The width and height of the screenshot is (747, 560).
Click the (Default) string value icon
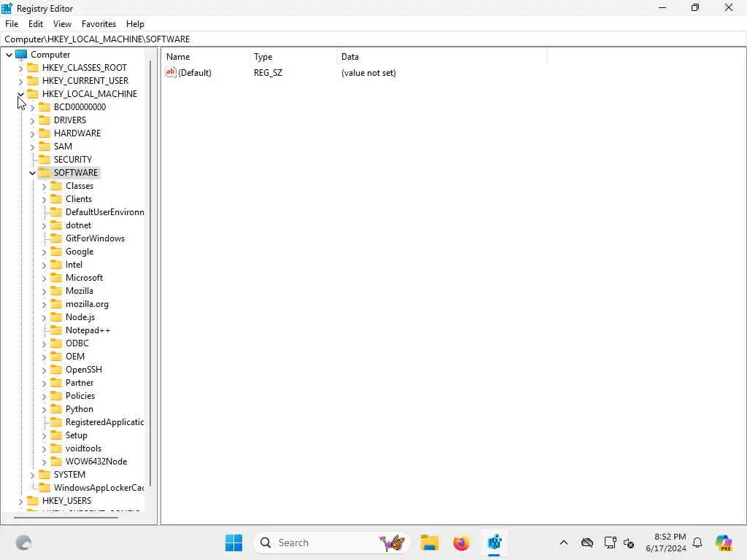pyautogui.click(x=171, y=72)
